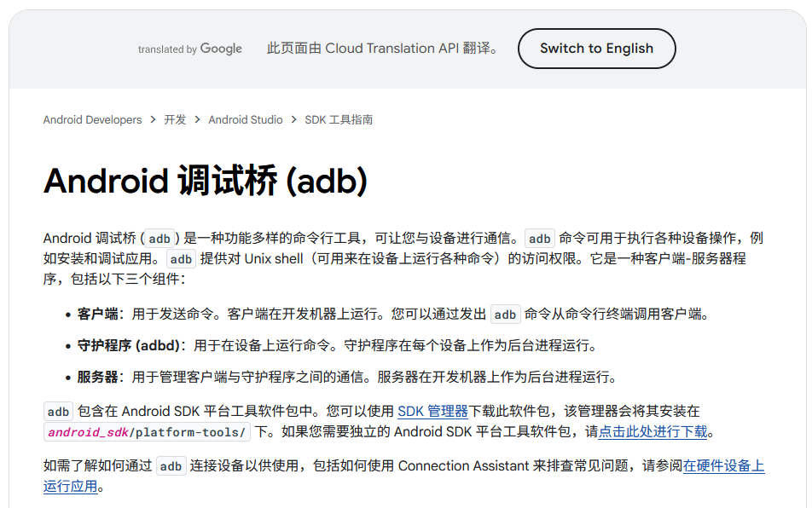Click the adb code chip in 客户端 bullet
Image resolution: width=812 pixels, height=508 pixels.
505,315
